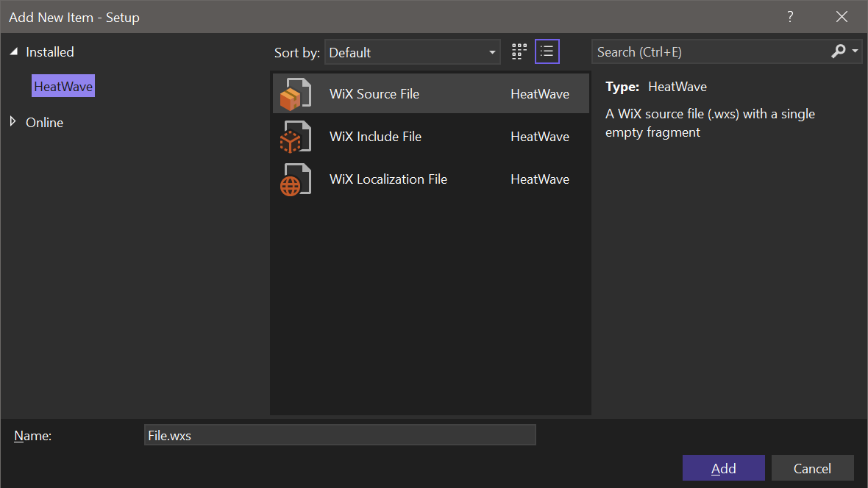The width and height of the screenshot is (868, 488).
Task: Click the Installed section header
Action: pos(49,51)
